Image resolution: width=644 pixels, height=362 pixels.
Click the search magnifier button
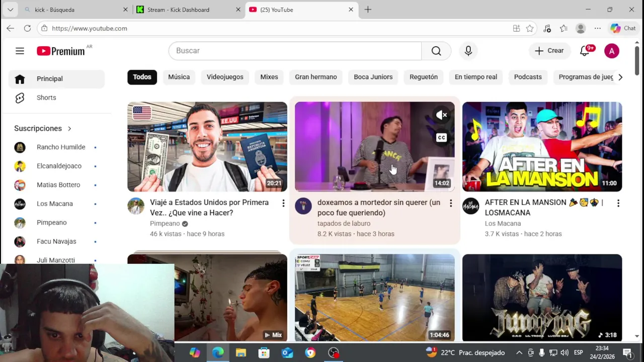pos(436,51)
